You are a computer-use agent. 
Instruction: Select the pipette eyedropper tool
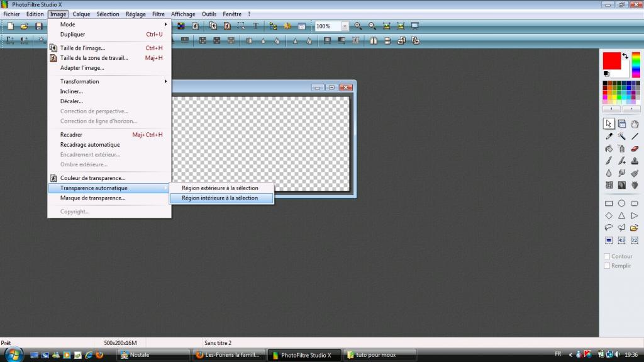pos(609,136)
